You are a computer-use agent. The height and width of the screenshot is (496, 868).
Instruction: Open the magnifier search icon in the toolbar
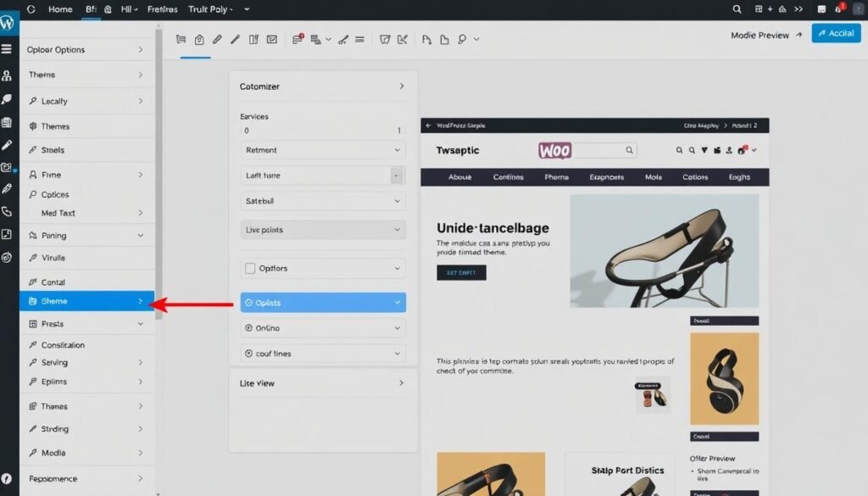[x=460, y=38]
